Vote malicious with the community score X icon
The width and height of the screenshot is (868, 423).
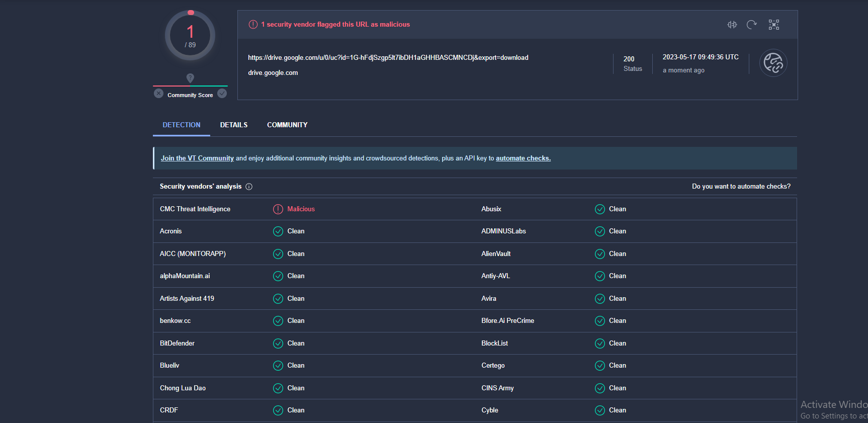[158, 94]
